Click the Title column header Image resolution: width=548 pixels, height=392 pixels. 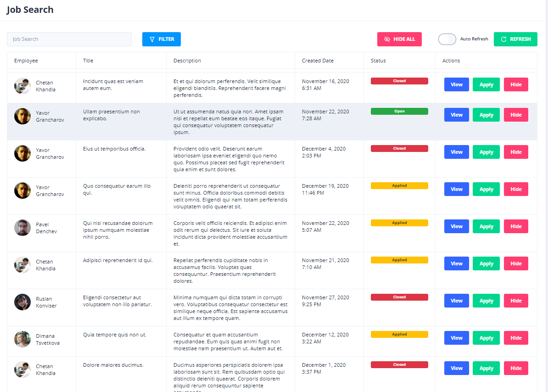[88, 61]
